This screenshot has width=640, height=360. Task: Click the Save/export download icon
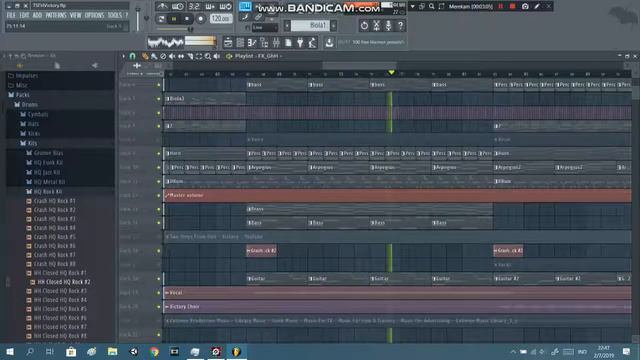click(329, 42)
